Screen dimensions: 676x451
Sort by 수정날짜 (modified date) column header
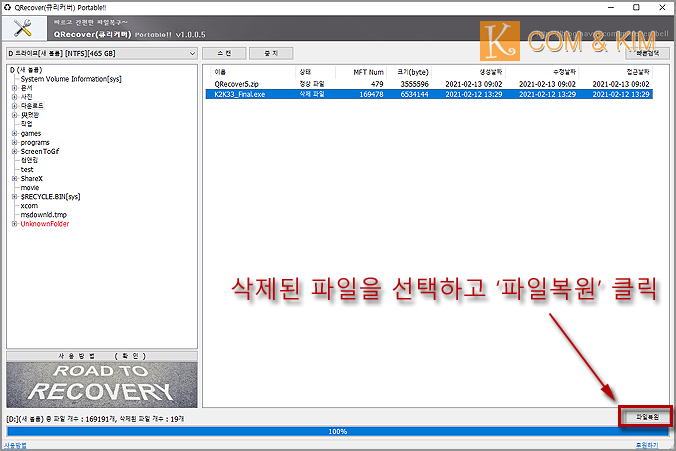point(542,72)
